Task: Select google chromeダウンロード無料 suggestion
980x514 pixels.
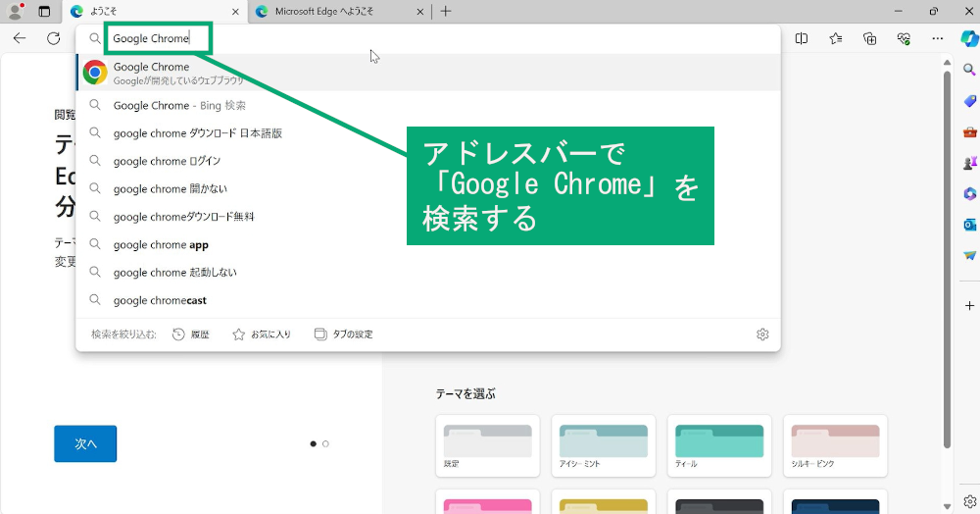Action: coord(428,217)
